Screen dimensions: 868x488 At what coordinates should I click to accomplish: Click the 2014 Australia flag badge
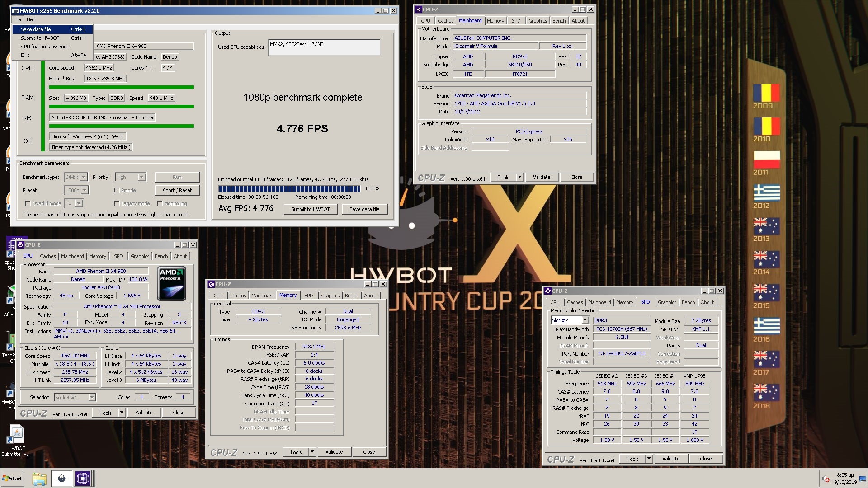tap(766, 260)
